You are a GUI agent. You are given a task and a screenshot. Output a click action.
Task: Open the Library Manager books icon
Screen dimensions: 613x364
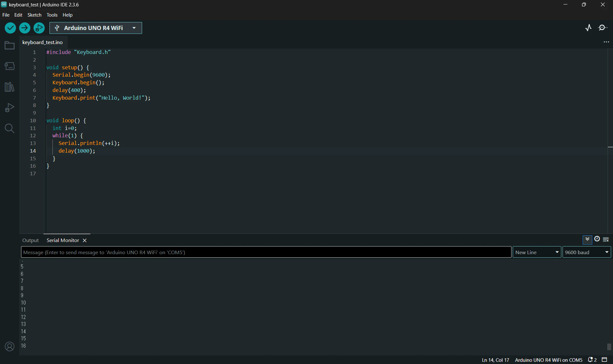[x=10, y=87]
